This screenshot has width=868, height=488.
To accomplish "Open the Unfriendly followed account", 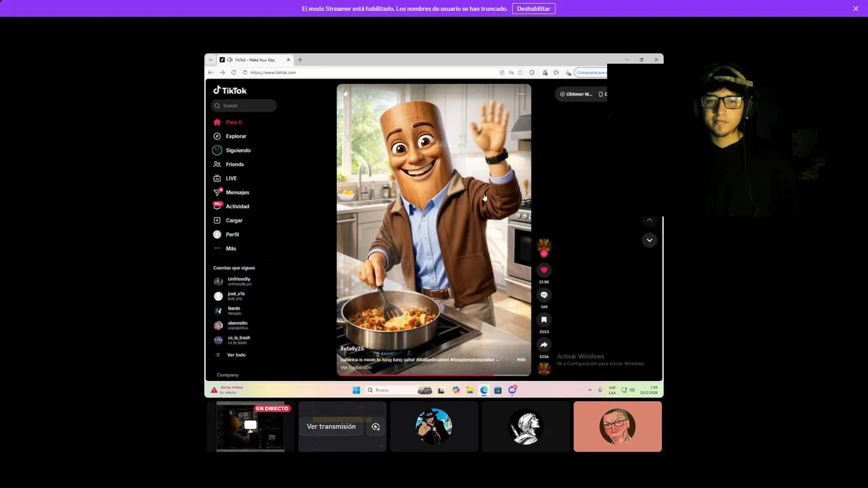I will [233, 281].
